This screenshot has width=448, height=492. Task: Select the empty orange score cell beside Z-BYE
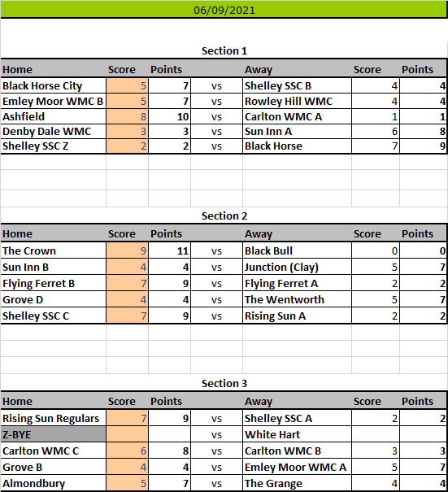127,434
